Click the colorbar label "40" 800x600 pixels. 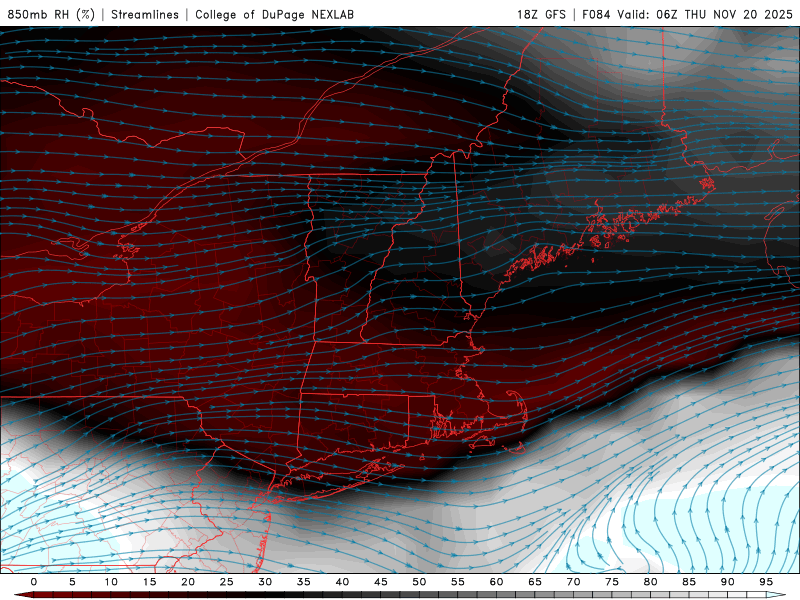[342, 582]
